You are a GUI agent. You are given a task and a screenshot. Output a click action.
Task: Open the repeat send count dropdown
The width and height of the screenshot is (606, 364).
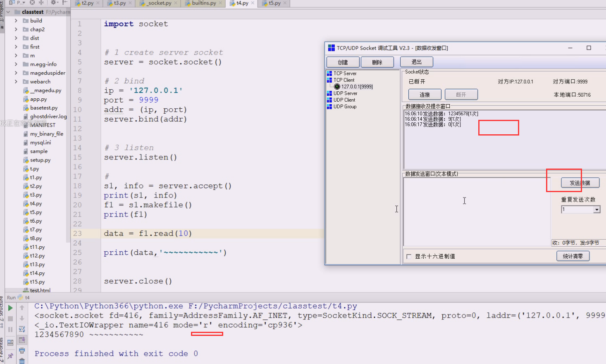tap(597, 209)
